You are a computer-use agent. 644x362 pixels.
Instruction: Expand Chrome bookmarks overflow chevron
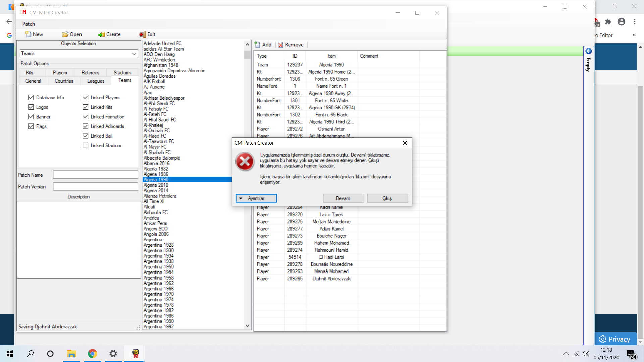(x=634, y=35)
